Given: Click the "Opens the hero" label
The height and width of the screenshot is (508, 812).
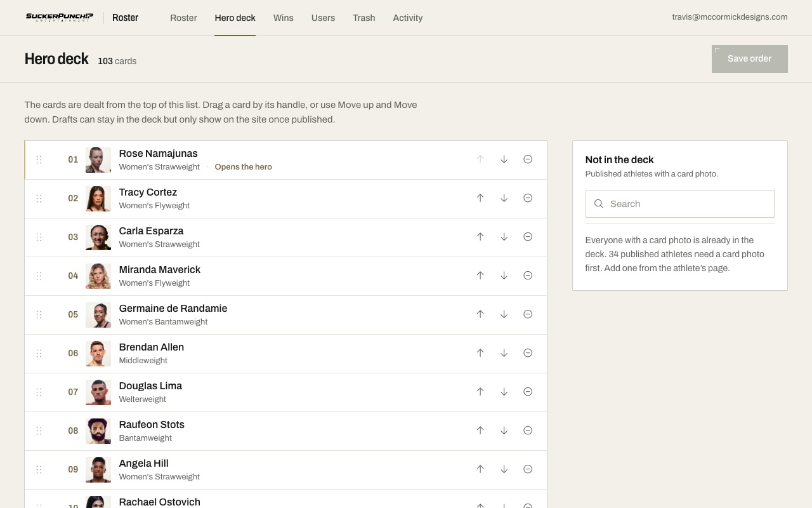Looking at the screenshot, I should pyautogui.click(x=244, y=167).
